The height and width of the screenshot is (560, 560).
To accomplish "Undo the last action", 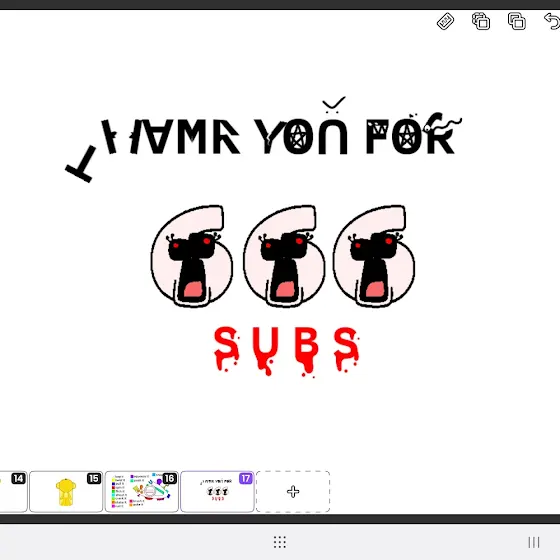I will click(x=552, y=21).
